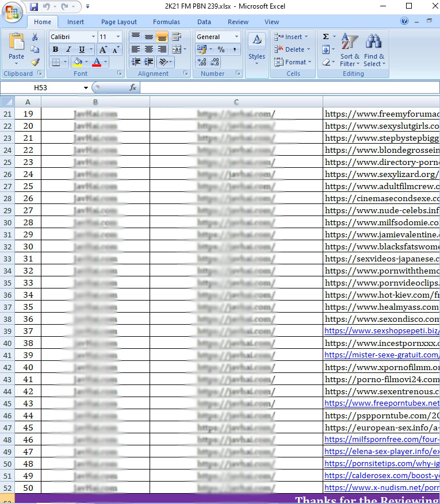
Task: Open the font color dropdown arrow
Action: coord(105,61)
